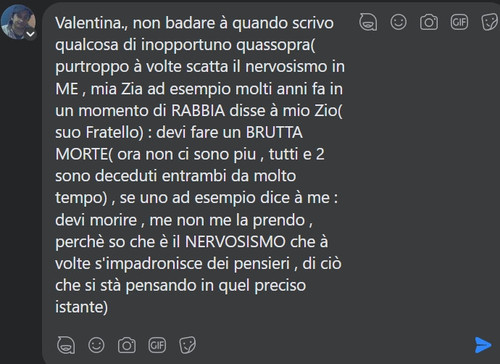The height and width of the screenshot is (364, 500).
Task: Open GIF picker in bottom icon row
Action: click(x=157, y=345)
